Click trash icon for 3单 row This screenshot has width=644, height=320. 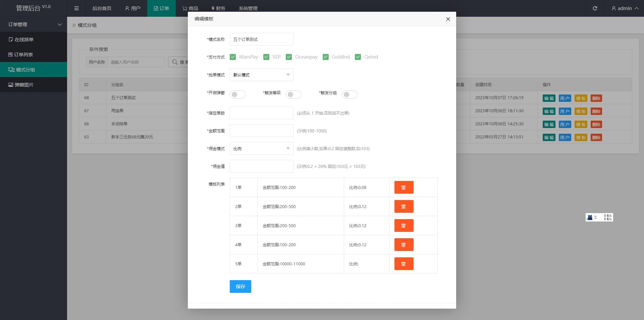(404, 226)
